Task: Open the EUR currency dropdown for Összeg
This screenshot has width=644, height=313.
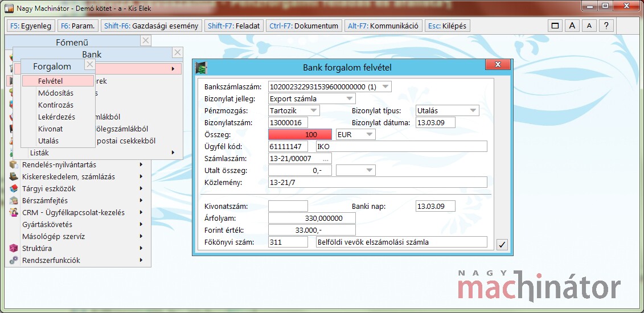Action: click(x=369, y=134)
